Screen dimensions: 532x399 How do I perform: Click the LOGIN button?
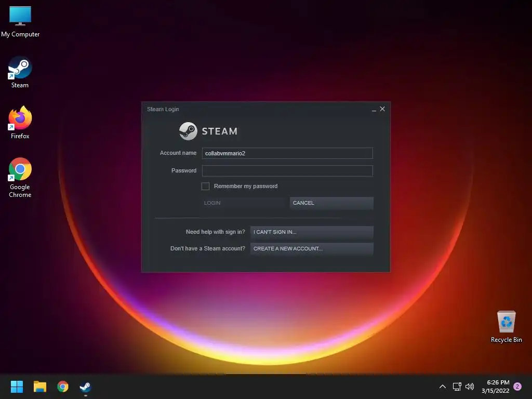pyautogui.click(x=243, y=203)
